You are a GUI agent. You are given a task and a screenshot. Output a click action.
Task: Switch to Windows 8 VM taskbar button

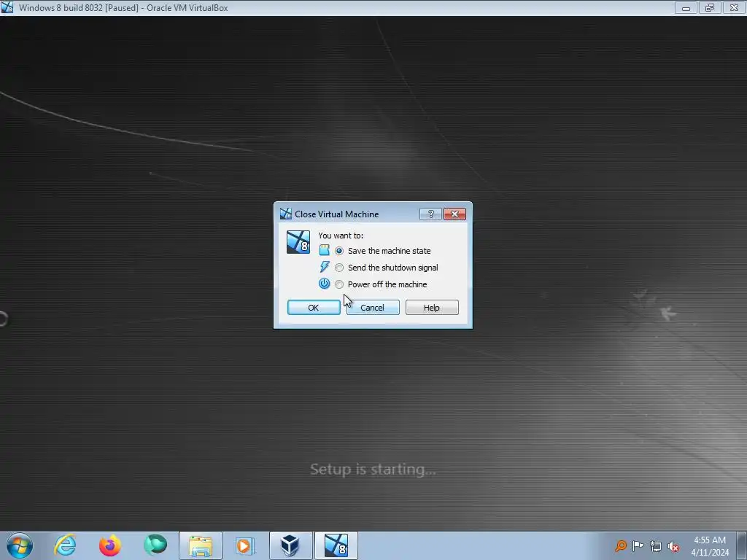coord(336,545)
